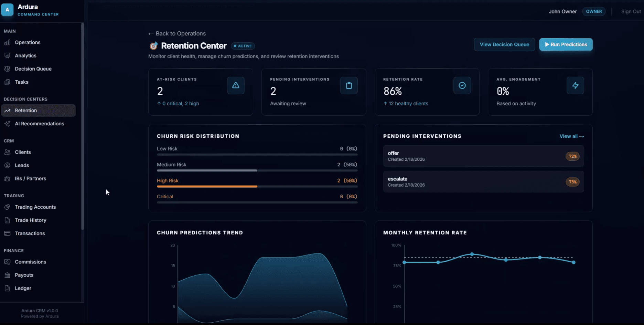Click the Clients people icon in sidebar
Screen dimensions: 644x325
coord(7,152)
